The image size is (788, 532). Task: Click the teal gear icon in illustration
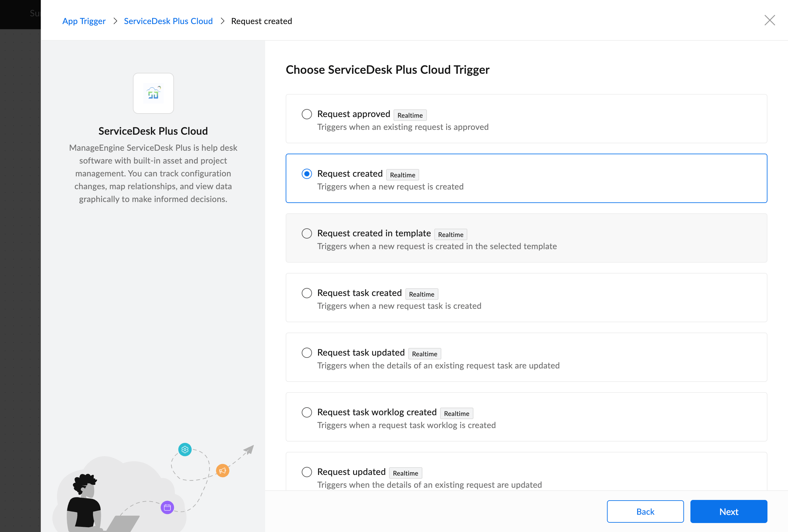point(185,450)
